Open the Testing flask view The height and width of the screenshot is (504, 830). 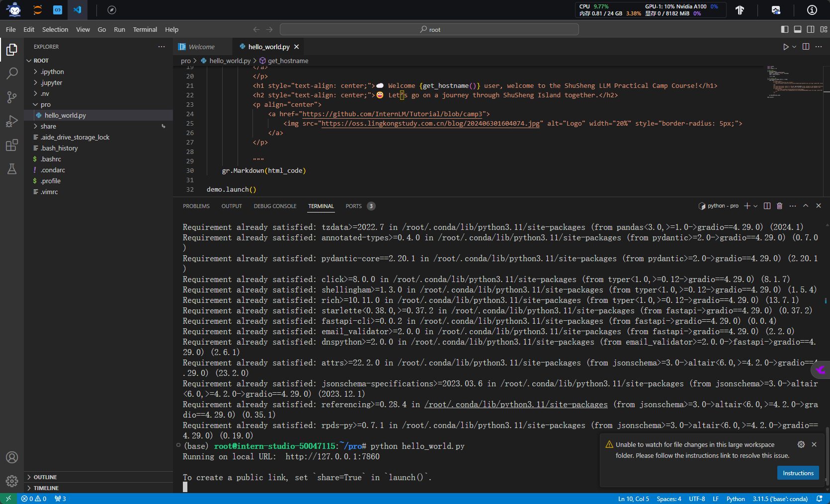[x=12, y=169]
